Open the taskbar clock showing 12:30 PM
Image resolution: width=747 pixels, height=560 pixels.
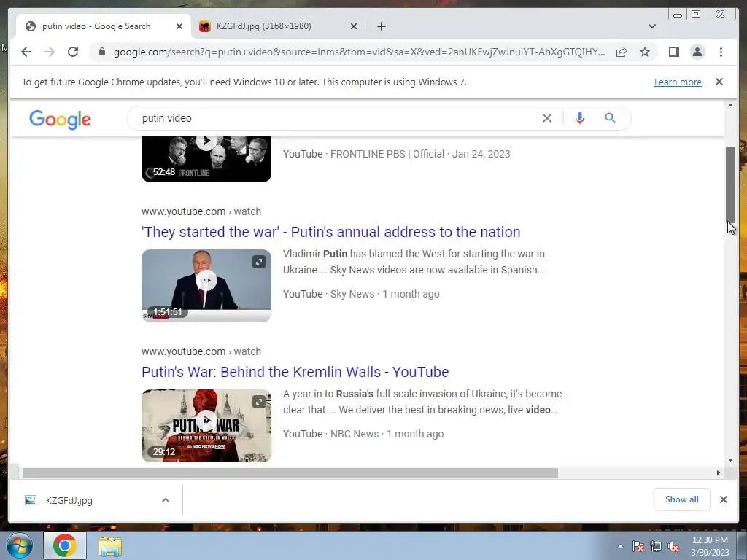(710, 546)
